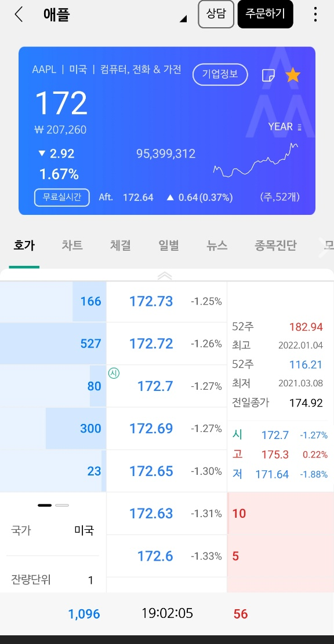This screenshot has height=644, width=334.
Task: Switch to the 체결 tab
Action: click(120, 246)
